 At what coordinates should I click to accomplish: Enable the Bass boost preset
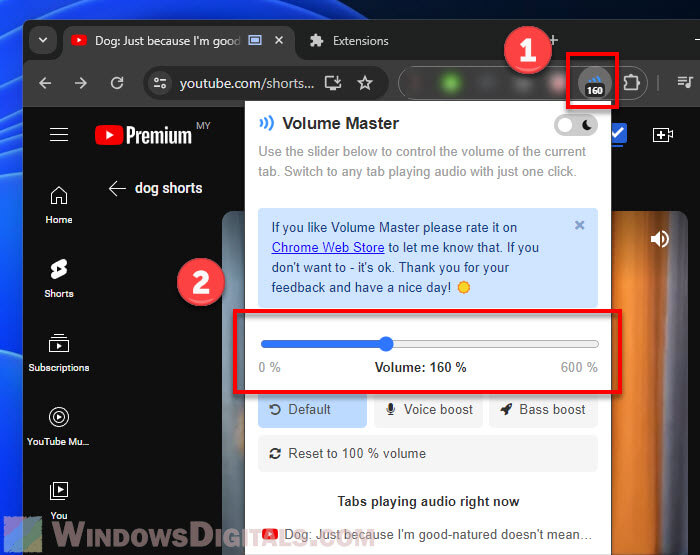click(543, 409)
